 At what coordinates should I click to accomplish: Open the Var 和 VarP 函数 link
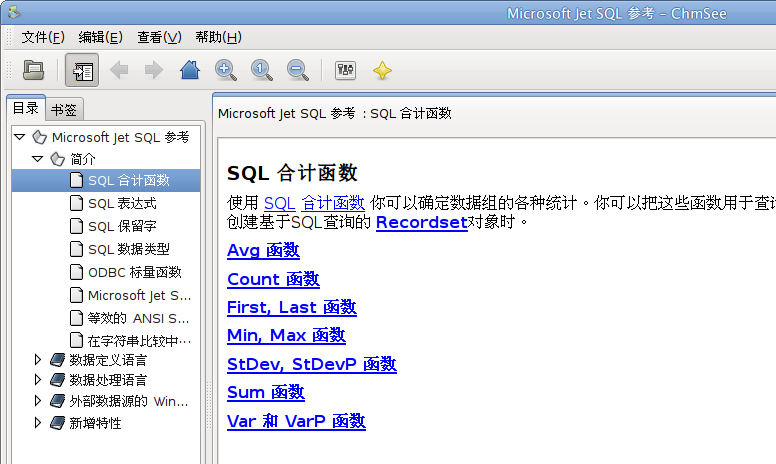click(x=296, y=421)
